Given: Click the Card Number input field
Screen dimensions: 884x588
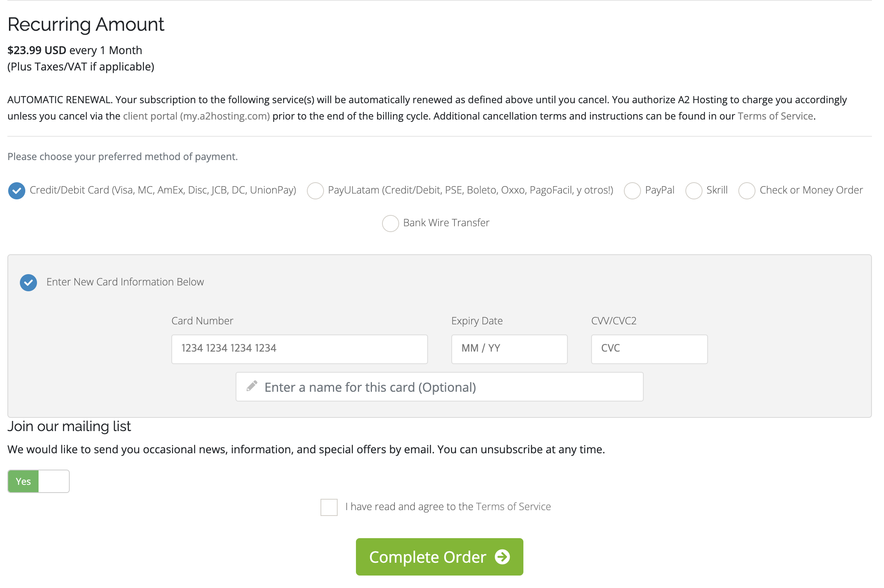Looking at the screenshot, I should 299,349.
